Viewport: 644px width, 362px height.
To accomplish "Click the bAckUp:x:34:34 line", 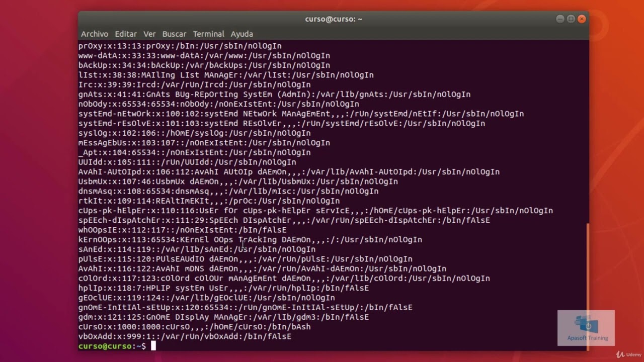I will pos(204,65).
